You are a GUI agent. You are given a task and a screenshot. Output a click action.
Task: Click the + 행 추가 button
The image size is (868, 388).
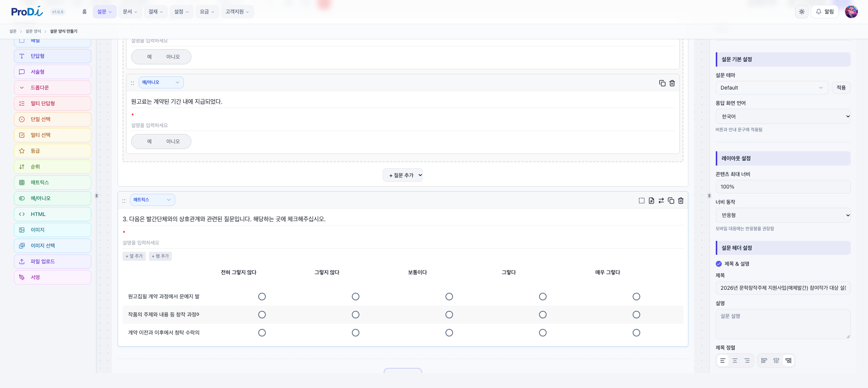click(160, 256)
